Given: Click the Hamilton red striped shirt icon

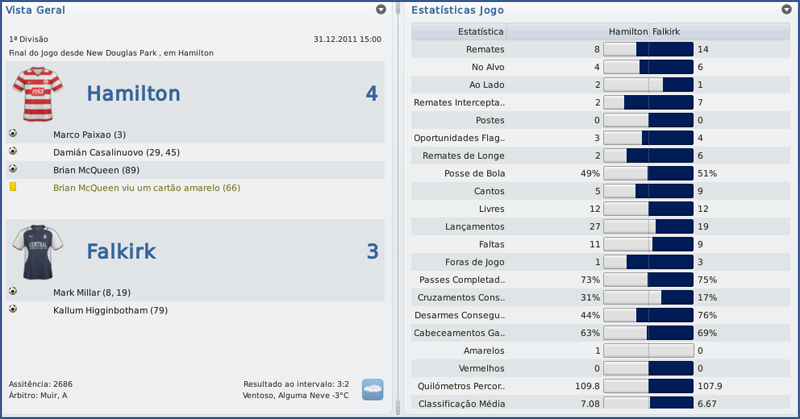Looking at the screenshot, I should click(38, 94).
